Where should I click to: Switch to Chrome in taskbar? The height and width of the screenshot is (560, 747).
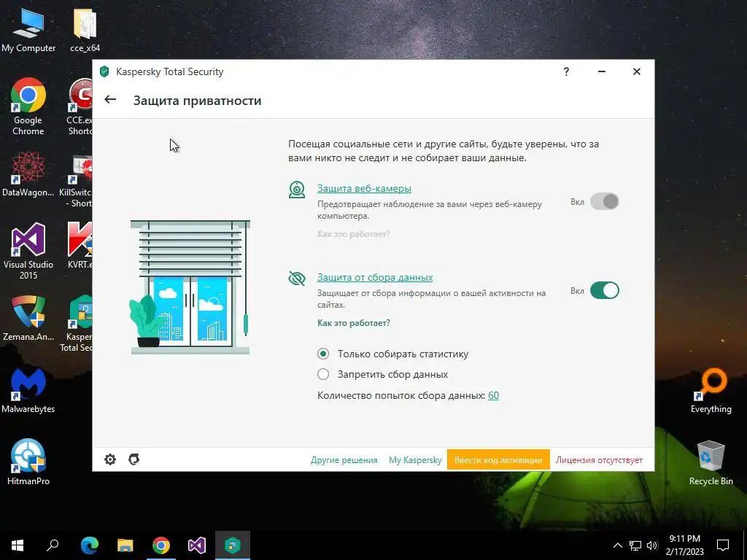click(x=161, y=545)
